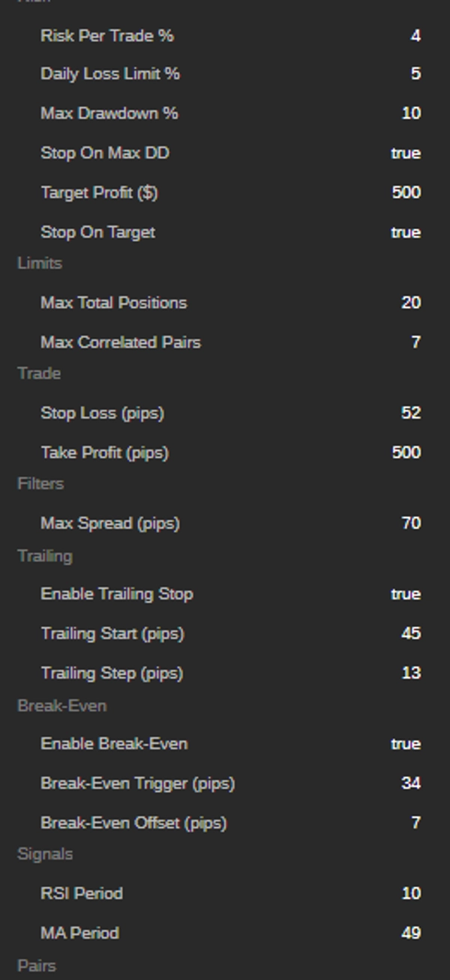Collapse the Signals group header
This screenshot has width=450, height=980.
[45, 853]
